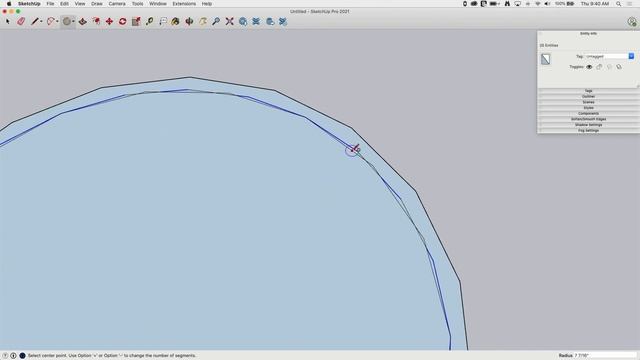Click the Zoom Extents tool
The height and width of the screenshot is (360, 640).
229,21
